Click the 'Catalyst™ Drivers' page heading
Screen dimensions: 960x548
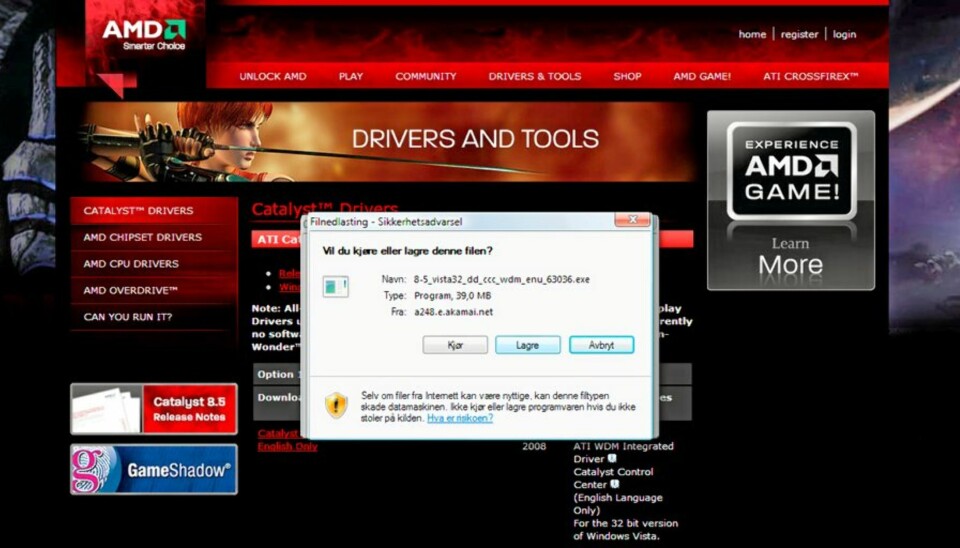point(324,209)
